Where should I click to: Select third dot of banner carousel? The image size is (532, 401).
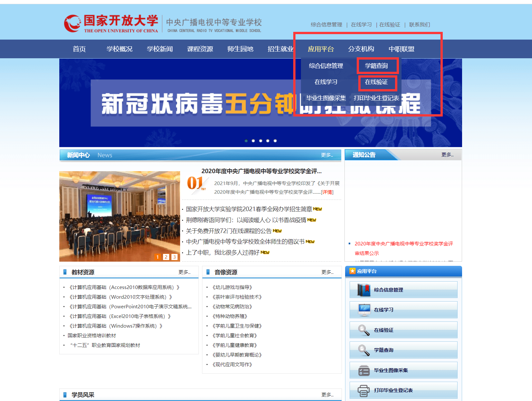(x=261, y=141)
